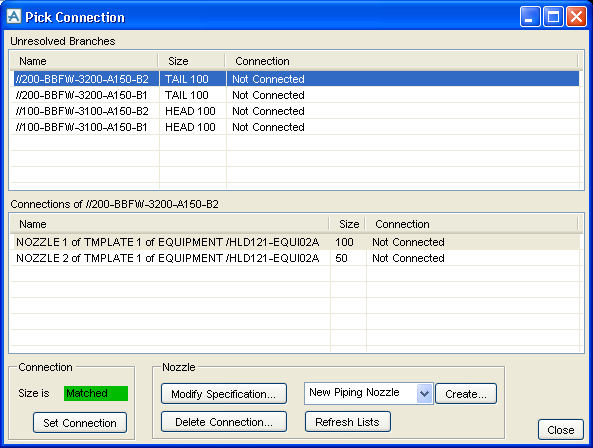The height and width of the screenshot is (448, 593).
Task: Click Modify Specification button
Action: point(224,394)
